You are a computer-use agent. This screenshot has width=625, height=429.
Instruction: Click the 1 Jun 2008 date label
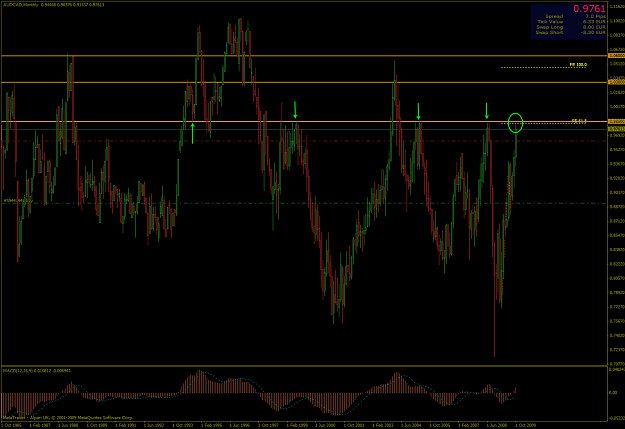click(497, 425)
